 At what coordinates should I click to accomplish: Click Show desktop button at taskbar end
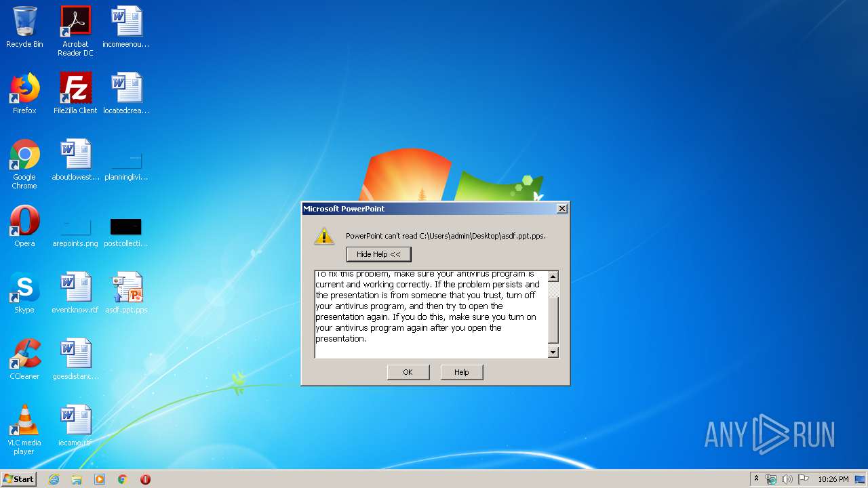(x=861, y=479)
